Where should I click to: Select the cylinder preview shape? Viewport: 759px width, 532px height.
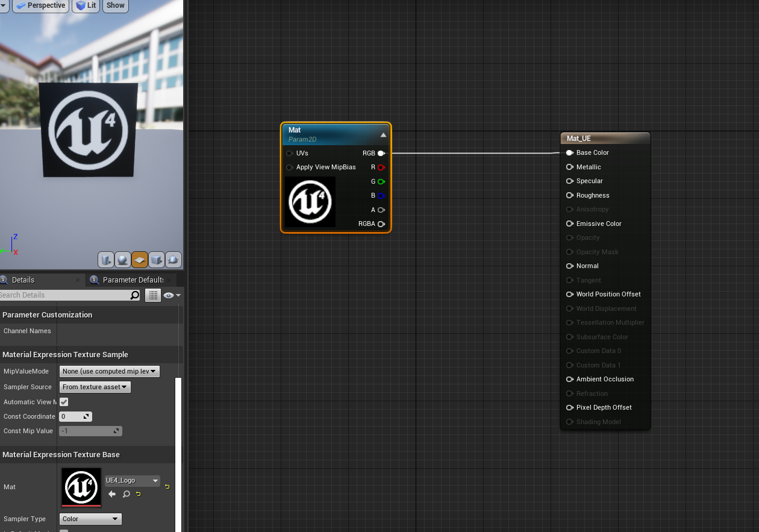coord(106,260)
